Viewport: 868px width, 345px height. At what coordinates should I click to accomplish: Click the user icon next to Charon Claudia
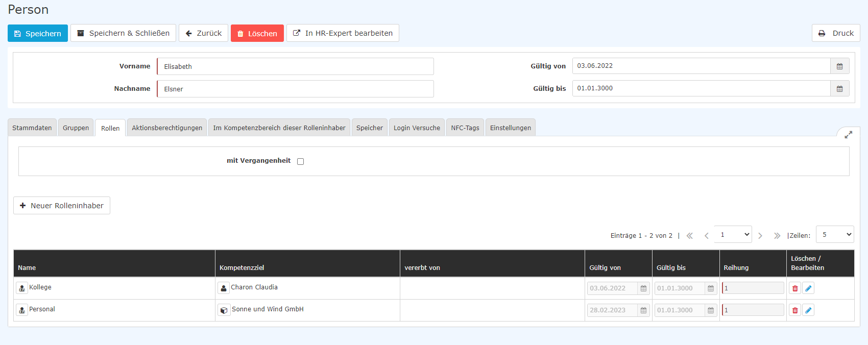pos(224,288)
